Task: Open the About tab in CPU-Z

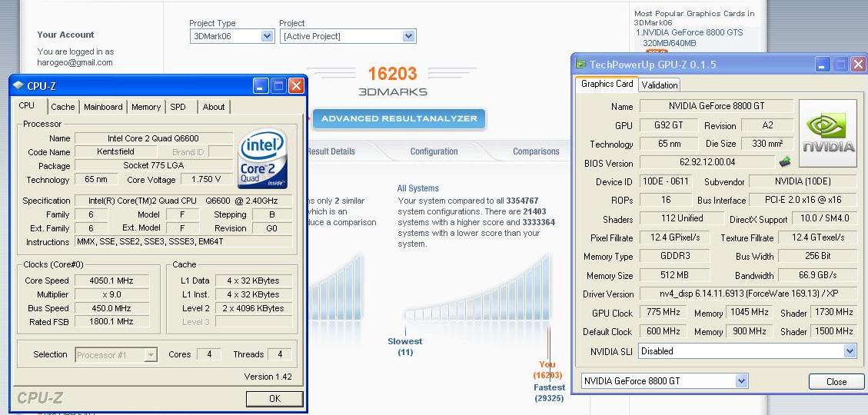Action: pos(214,107)
